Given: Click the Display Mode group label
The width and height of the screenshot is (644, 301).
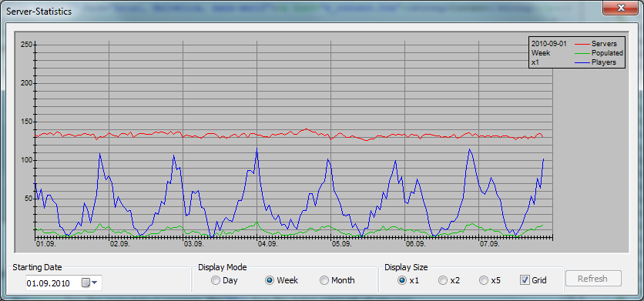Looking at the screenshot, I should [x=223, y=267].
